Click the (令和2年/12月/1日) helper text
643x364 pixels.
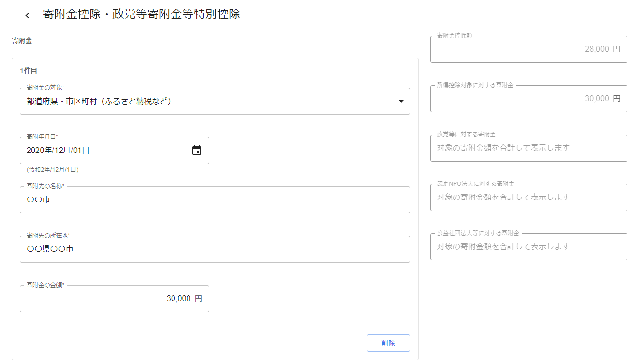tap(52, 170)
